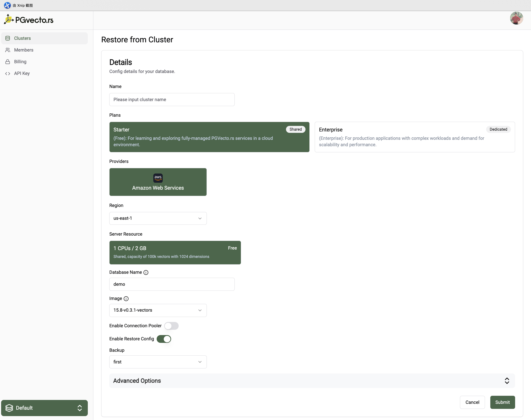Click the Billing lock icon in sidebar
The width and height of the screenshot is (531, 420).
click(x=8, y=62)
